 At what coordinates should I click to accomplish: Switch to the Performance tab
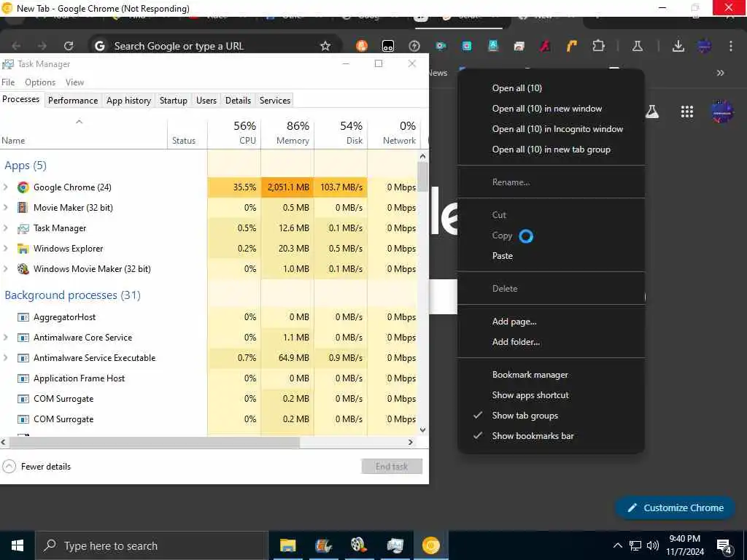73,101
